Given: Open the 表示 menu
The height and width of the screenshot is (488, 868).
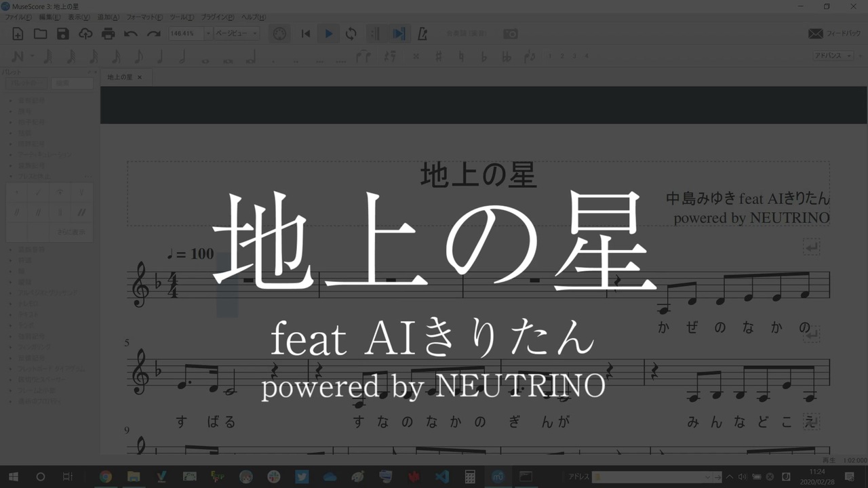Looking at the screenshot, I should (79, 17).
